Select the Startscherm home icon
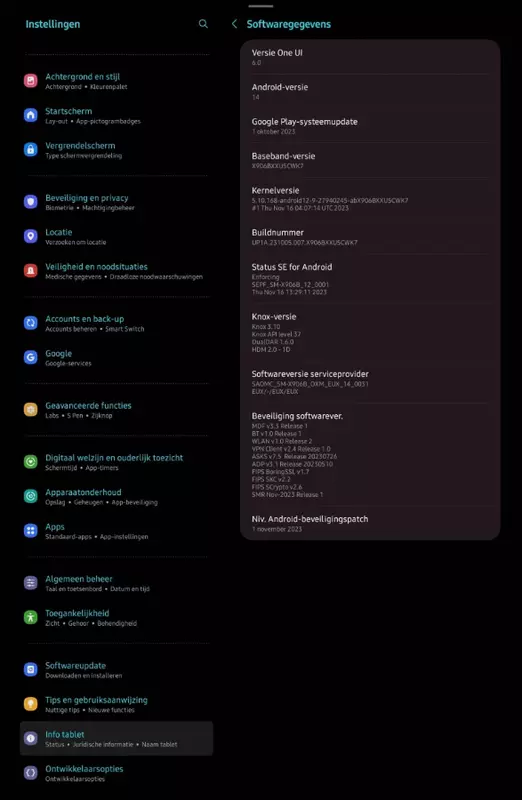The height and width of the screenshot is (800, 522). [x=31, y=115]
